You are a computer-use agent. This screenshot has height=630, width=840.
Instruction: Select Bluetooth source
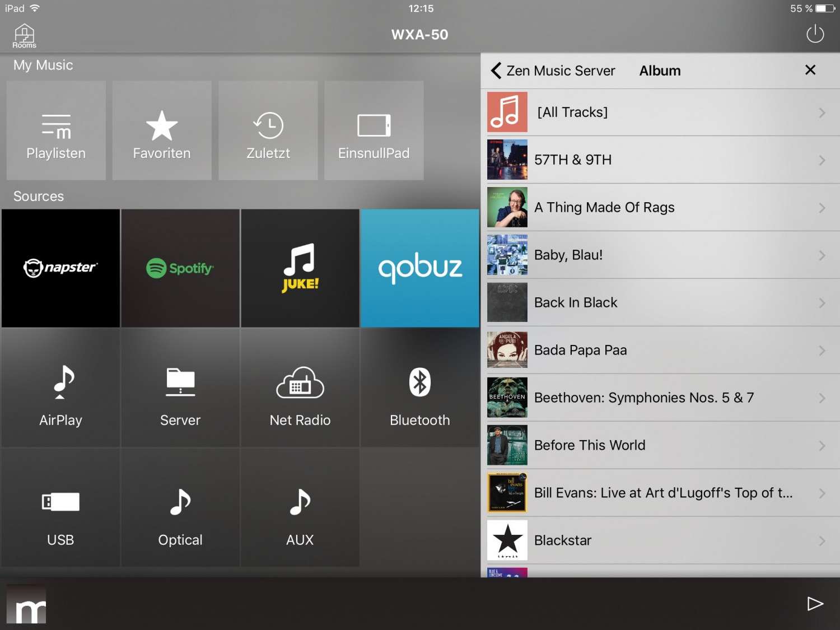click(x=420, y=388)
